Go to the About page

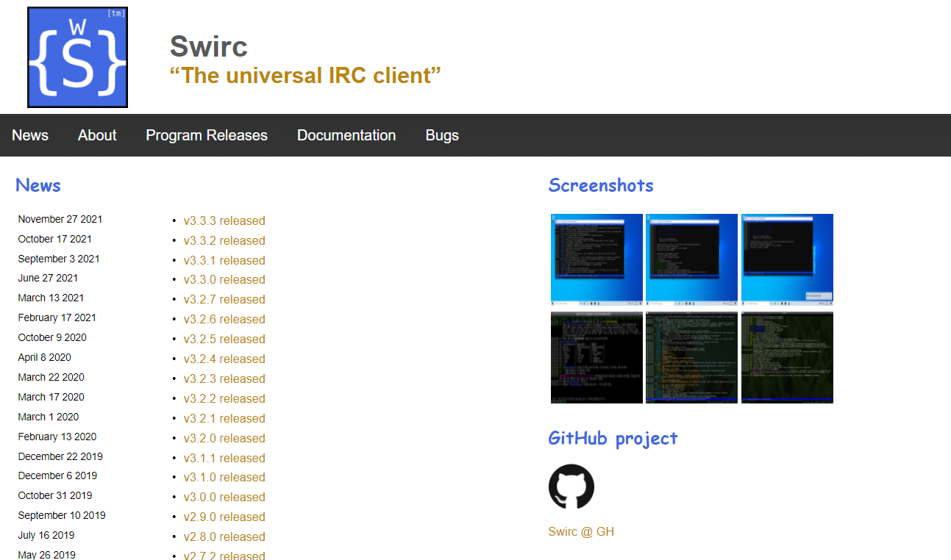click(97, 135)
